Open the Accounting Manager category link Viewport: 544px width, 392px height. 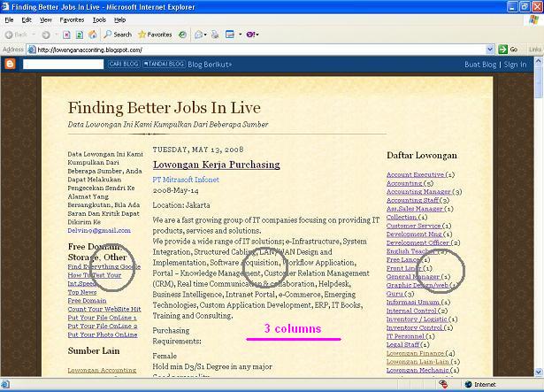pyautogui.click(x=418, y=192)
